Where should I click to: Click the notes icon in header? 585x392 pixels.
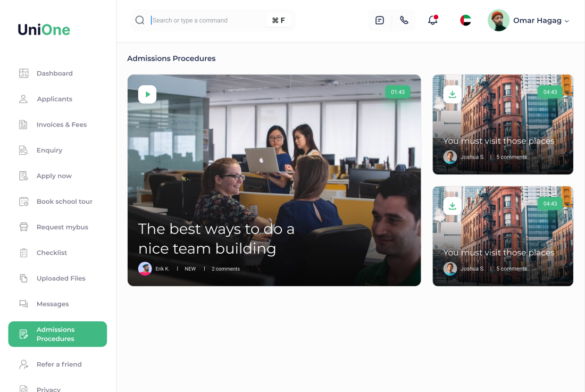[380, 20]
